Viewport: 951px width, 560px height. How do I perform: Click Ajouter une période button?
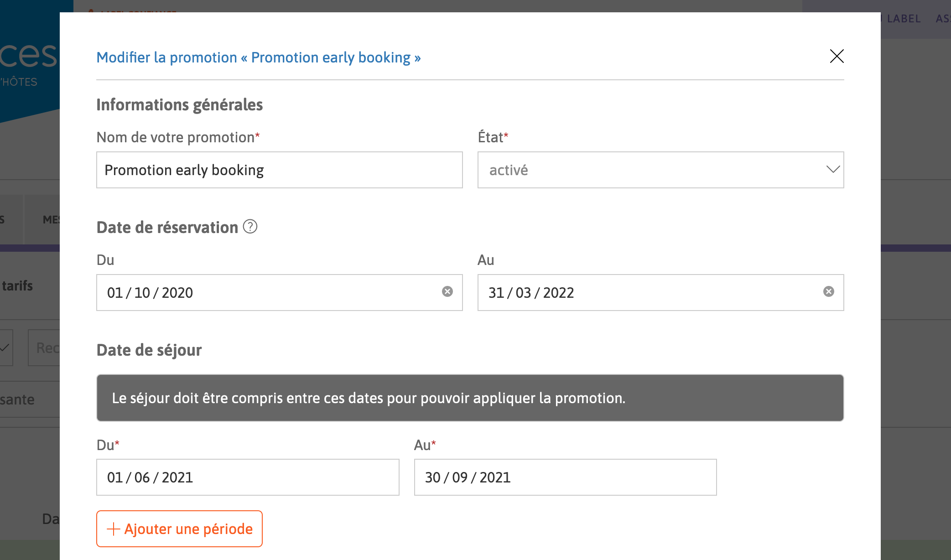(x=179, y=529)
